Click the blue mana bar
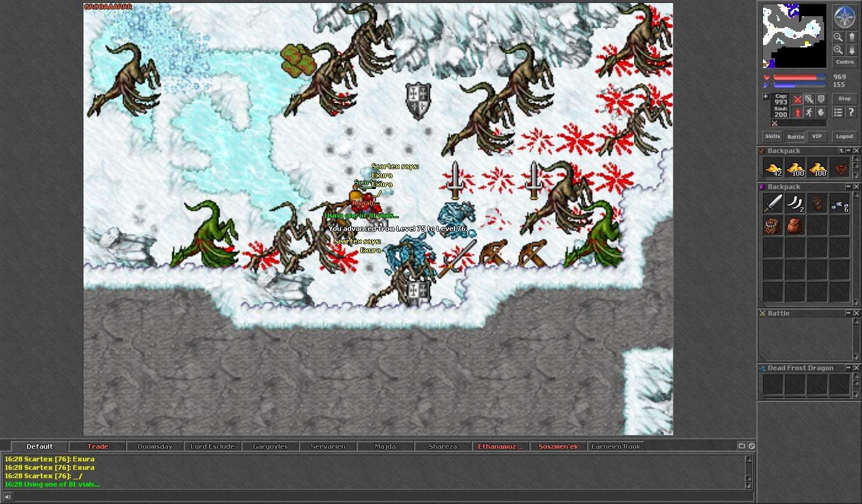 [x=800, y=85]
